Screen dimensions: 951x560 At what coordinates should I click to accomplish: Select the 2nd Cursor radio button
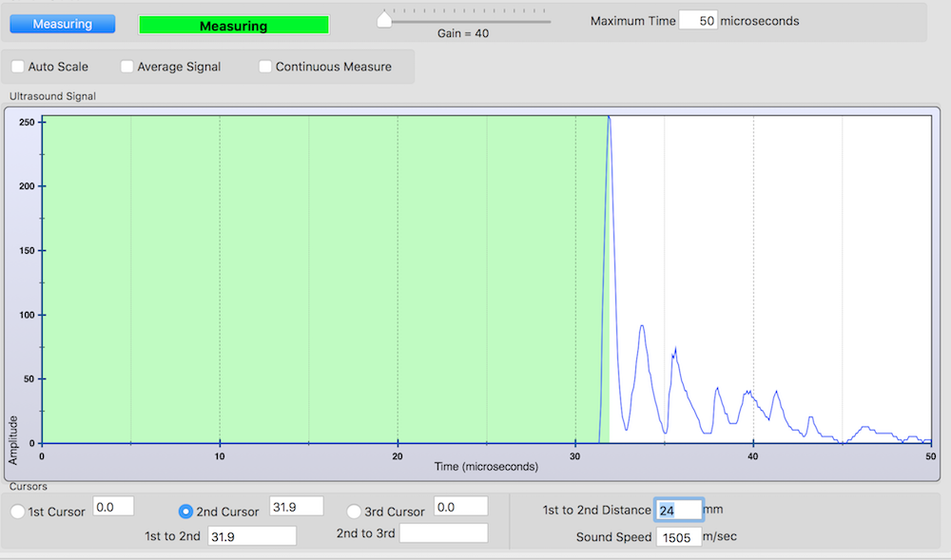(x=185, y=512)
